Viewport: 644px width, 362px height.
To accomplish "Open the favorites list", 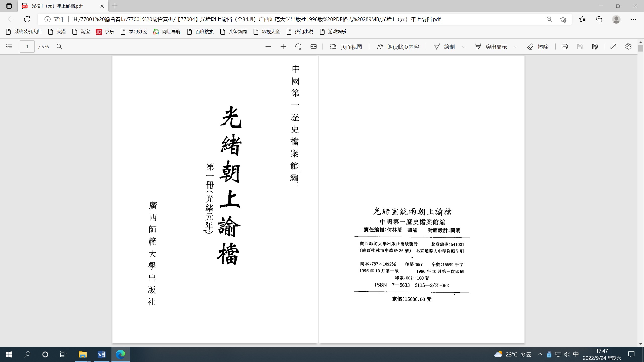I will tap(582, 19).
